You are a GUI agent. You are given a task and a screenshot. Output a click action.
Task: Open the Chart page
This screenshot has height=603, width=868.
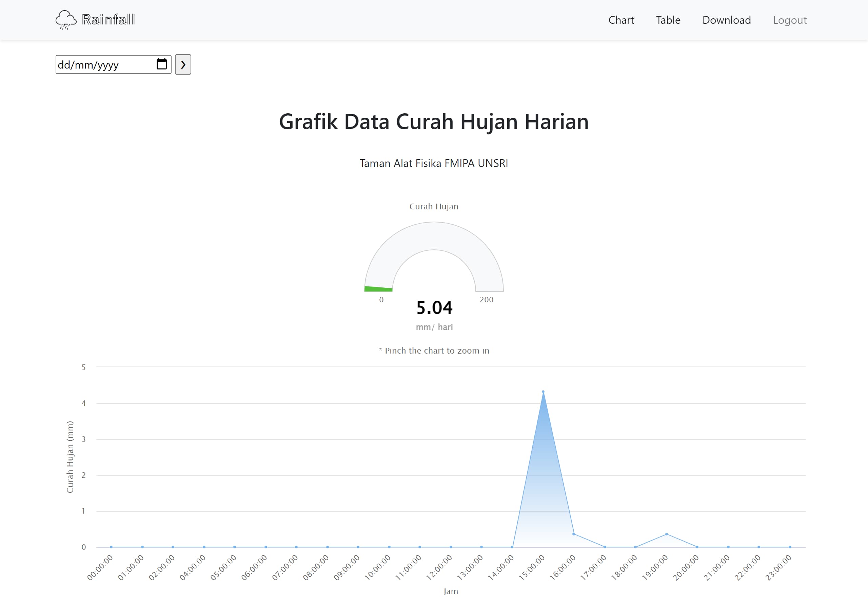click(621, 20)
